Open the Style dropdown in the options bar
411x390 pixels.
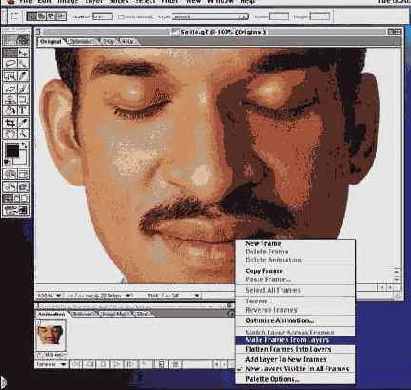[210, 16]
